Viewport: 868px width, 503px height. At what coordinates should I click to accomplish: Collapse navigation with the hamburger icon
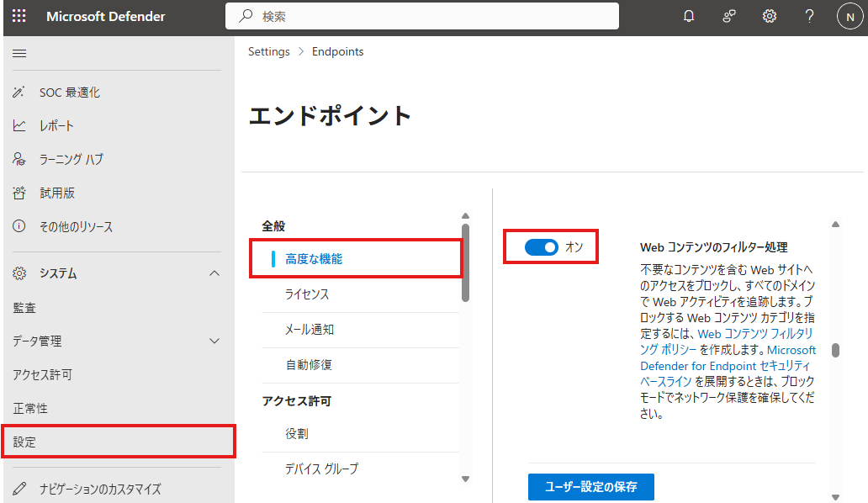point(19,53)
